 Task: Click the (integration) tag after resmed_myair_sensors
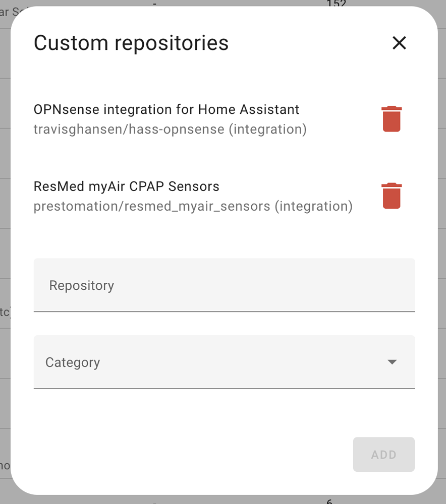(313, 206)
